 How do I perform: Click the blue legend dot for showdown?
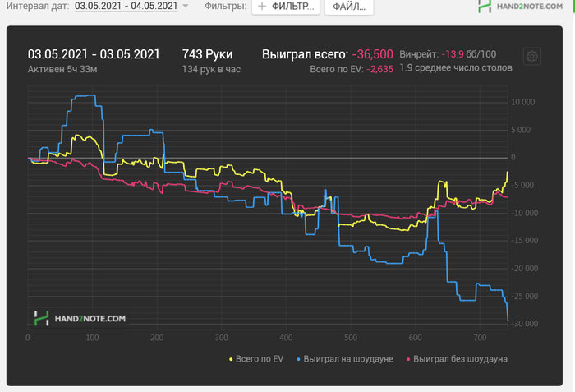click(x=298, y=359)
